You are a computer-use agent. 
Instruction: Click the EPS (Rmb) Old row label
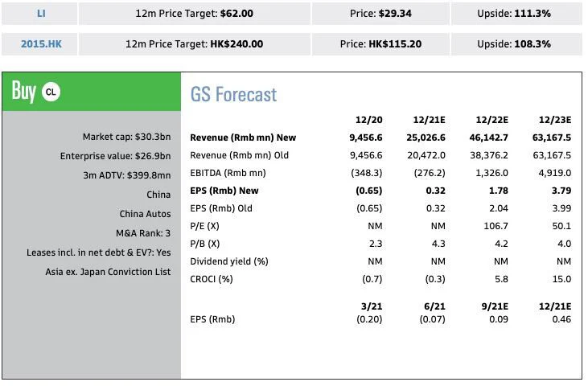click(x=221, y=208)
